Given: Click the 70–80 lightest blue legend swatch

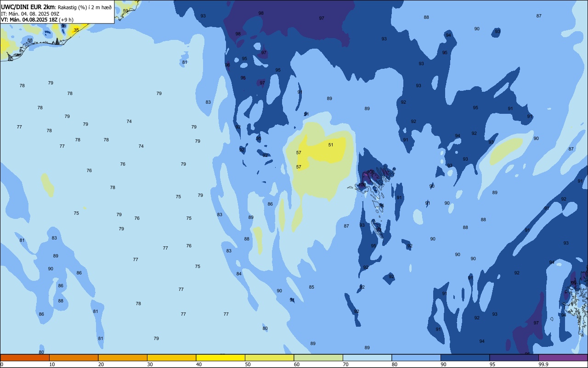Looking at the screenshot, I should tap(367, 357).
